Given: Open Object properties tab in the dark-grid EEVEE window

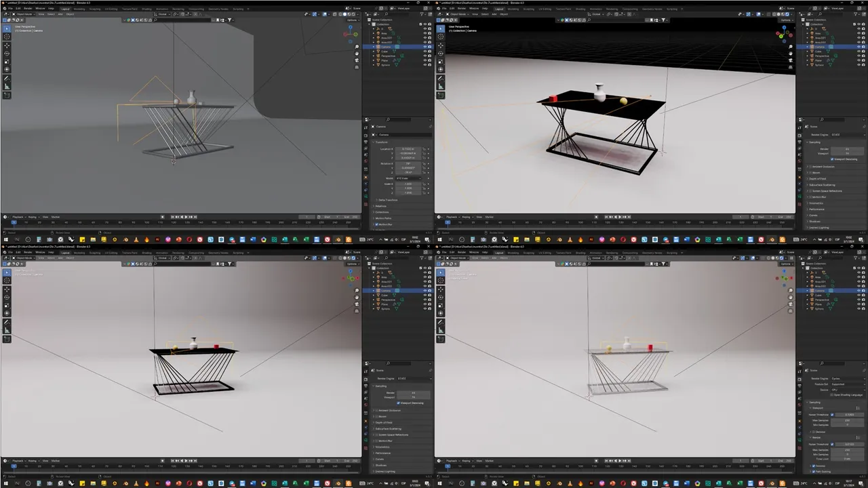Looking at the screenshot, I should [800, 178].
